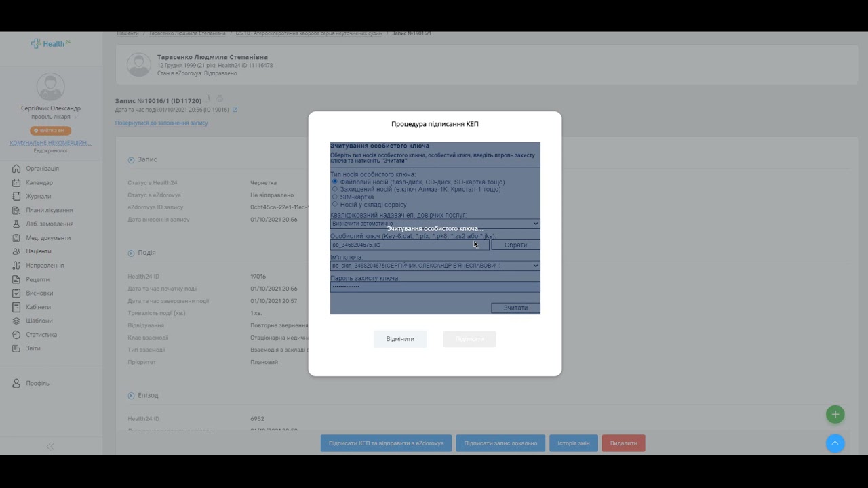
Task: Open the Календар calendar icon
Action: (x=16, y=182)
